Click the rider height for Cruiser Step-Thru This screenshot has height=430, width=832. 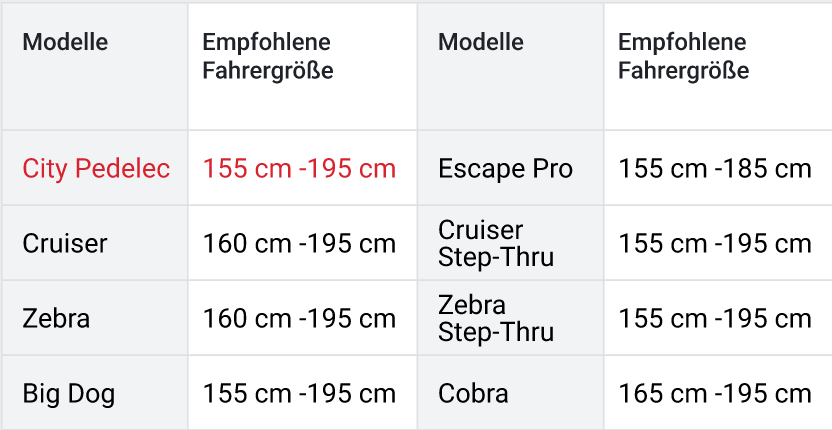click(x=715, y=243)
